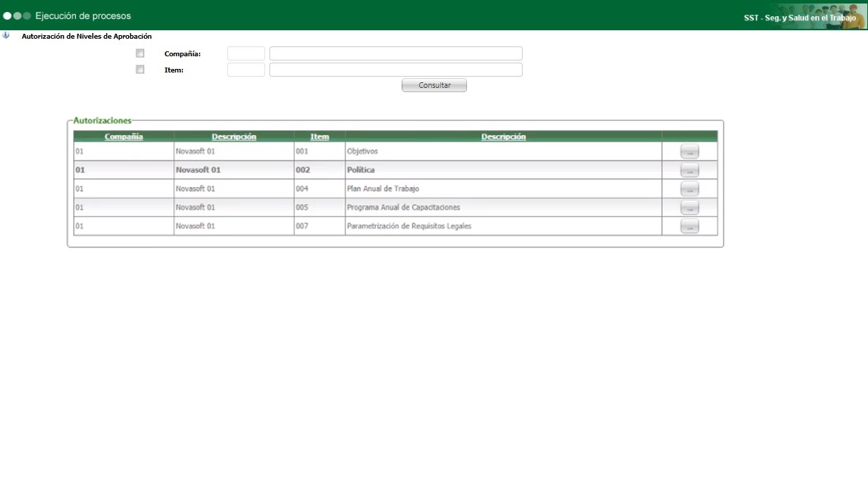This screenshot has height=491, width=868.
Task: Click the Consultar button
Action: click(434, 85)
